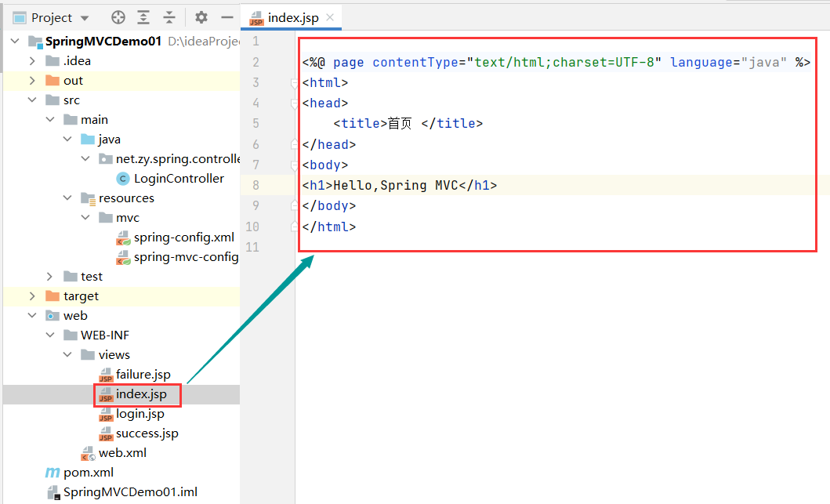
Task: Open pom.xml Maven file
Action: pos(89,473)
